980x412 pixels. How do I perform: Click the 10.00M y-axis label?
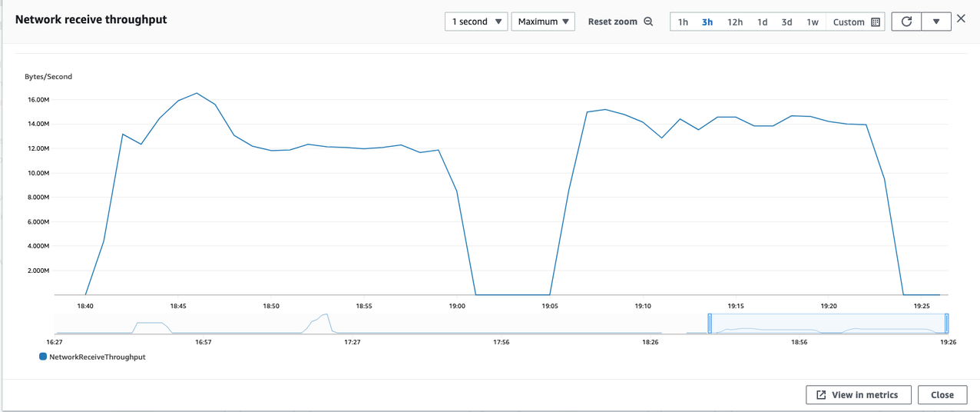point(37,173)
